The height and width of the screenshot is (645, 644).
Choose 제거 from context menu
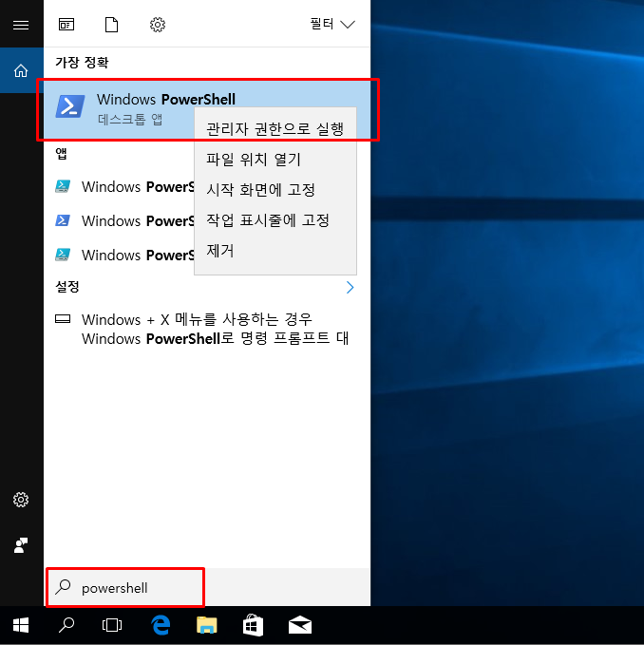click(275, 251)
